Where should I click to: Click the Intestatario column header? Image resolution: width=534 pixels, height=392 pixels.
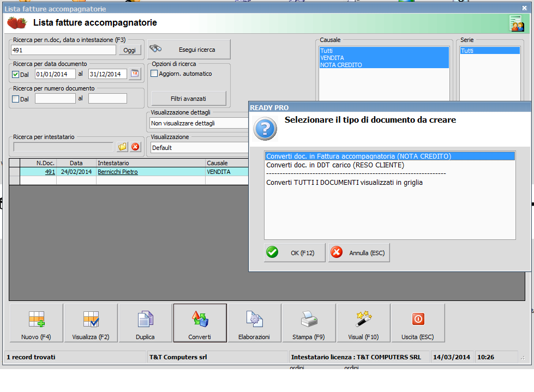pyautogui.click(x=151, y=163)
